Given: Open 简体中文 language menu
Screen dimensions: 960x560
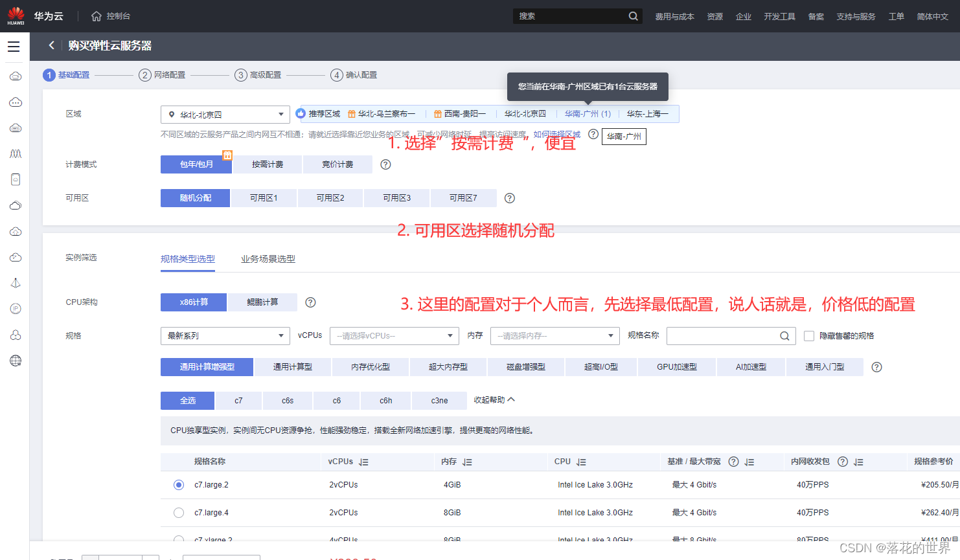Looking at the screenshot, I should 932,17.
